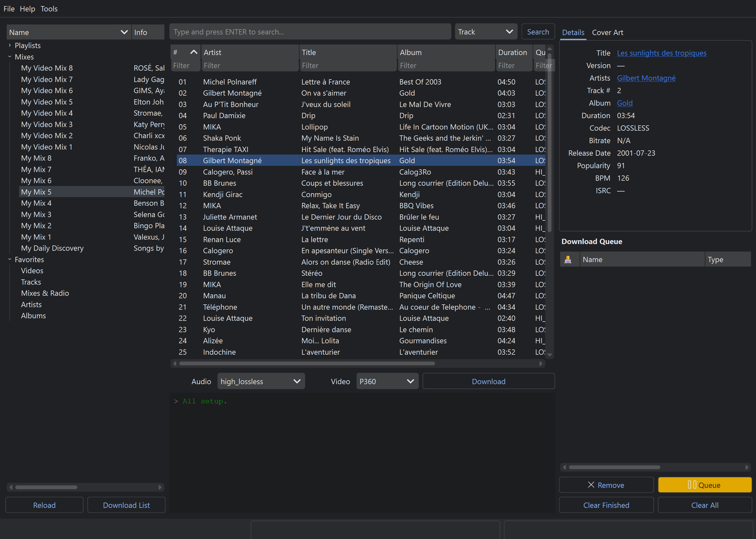
Task: Select My Mix 4 in the tree
Action: click(x=36, y=203)
